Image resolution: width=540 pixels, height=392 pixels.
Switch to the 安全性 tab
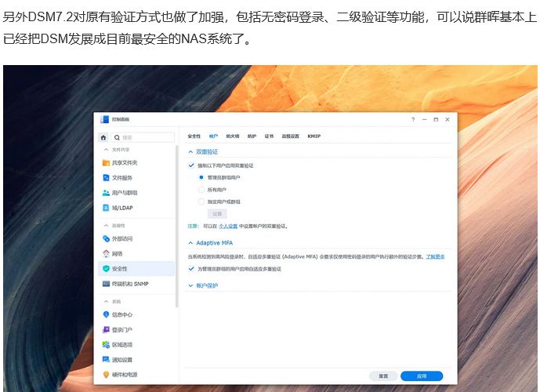[194, 136]
